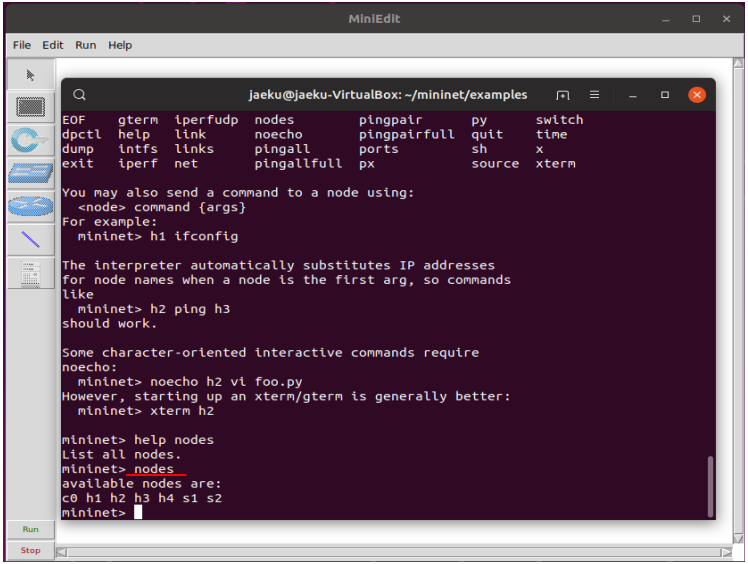Open a new terminal tab icon
The image size is (748, 564).
[562, 95]
